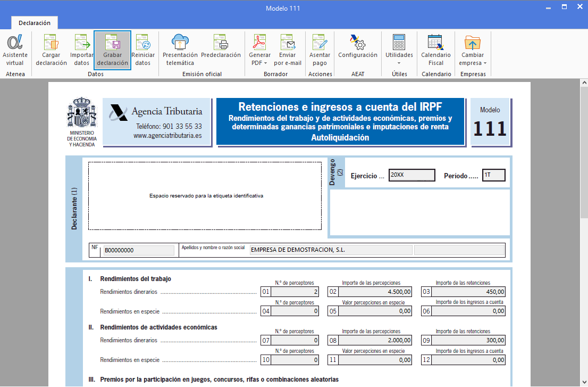Click heading Rendimientos de actividades económicas
The height and width of the screenshot is (387, 588).
tap(158, 327)
